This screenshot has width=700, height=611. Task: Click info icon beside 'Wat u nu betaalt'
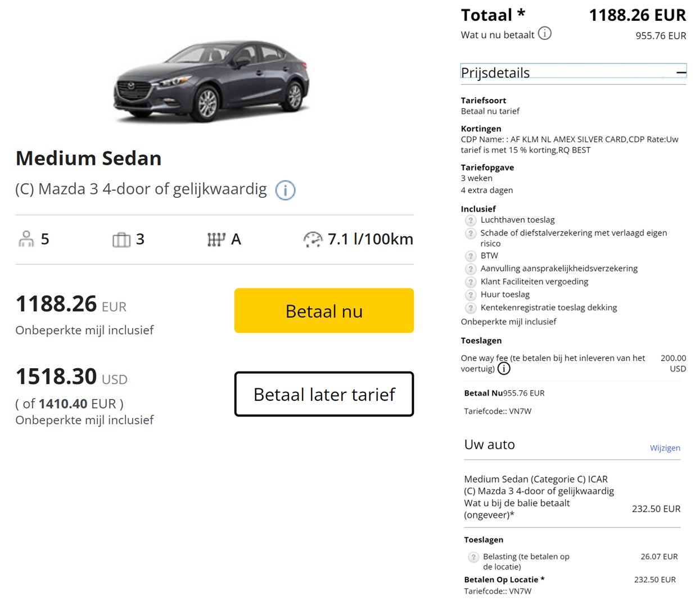tap(544, 34)
